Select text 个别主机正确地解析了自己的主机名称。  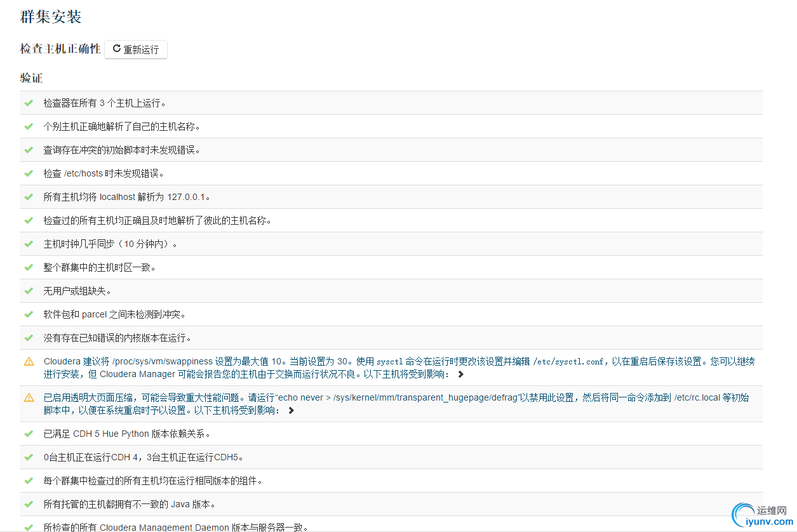click(x=122, y=126)
